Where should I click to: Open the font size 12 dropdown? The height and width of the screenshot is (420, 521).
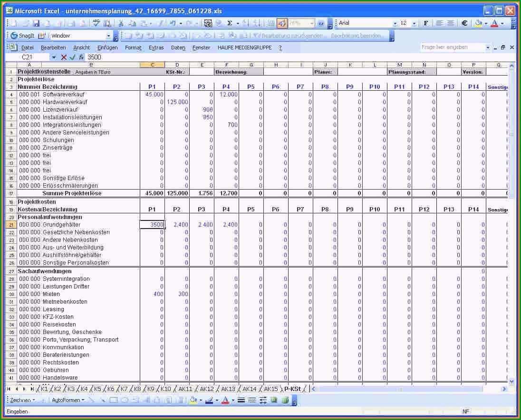(x=414, y=23)
